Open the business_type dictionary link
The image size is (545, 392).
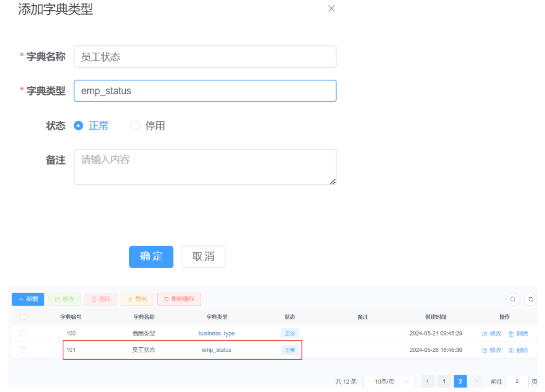click(216, 334)
